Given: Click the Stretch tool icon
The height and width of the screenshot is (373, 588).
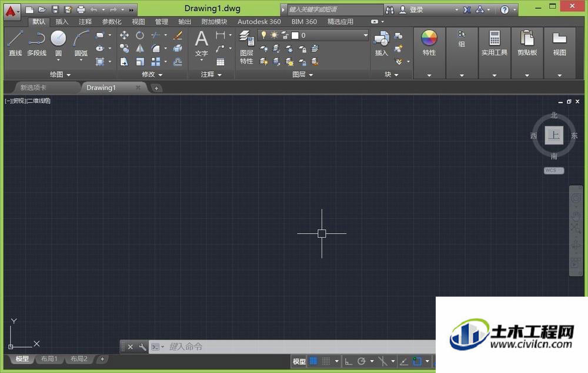Looking at the screenshot, I should point(124,62).
